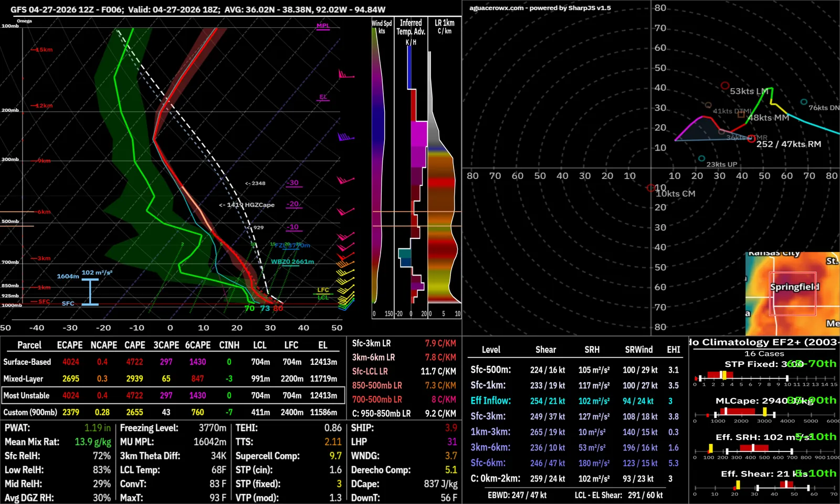The width and height of the screenshot is (840, 504).
Task: Select the Mixed-Layer parcel row
Action: (x=173, y=379)
